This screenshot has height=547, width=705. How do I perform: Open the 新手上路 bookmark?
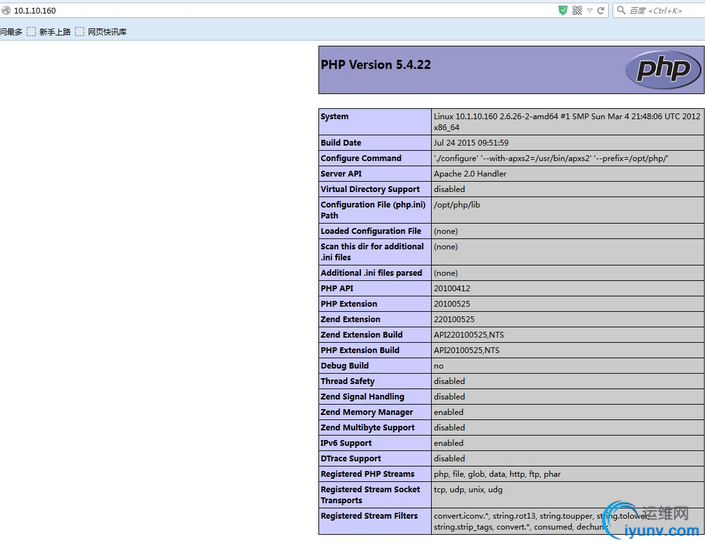click(49, 32)
